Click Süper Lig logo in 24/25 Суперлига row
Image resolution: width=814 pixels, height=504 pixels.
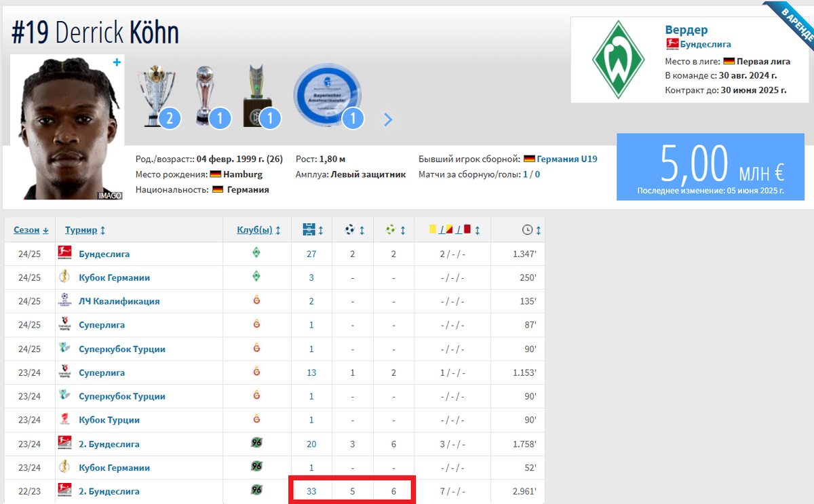pyautogui.click(x=64, y=324)
